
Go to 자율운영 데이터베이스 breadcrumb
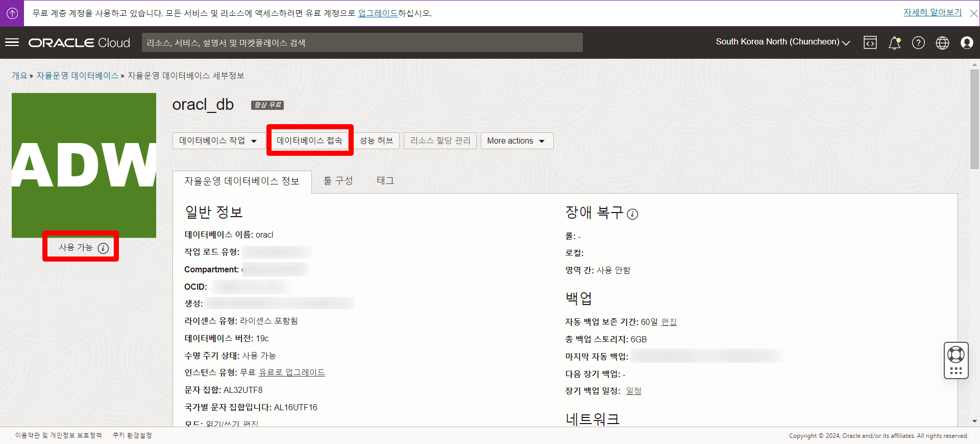77,76
